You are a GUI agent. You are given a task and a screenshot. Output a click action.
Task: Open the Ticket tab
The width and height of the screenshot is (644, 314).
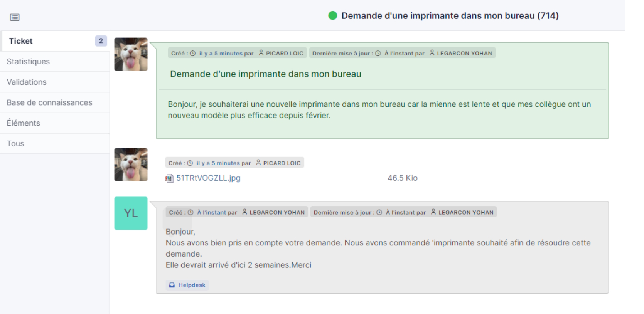(x=21, y=41)
